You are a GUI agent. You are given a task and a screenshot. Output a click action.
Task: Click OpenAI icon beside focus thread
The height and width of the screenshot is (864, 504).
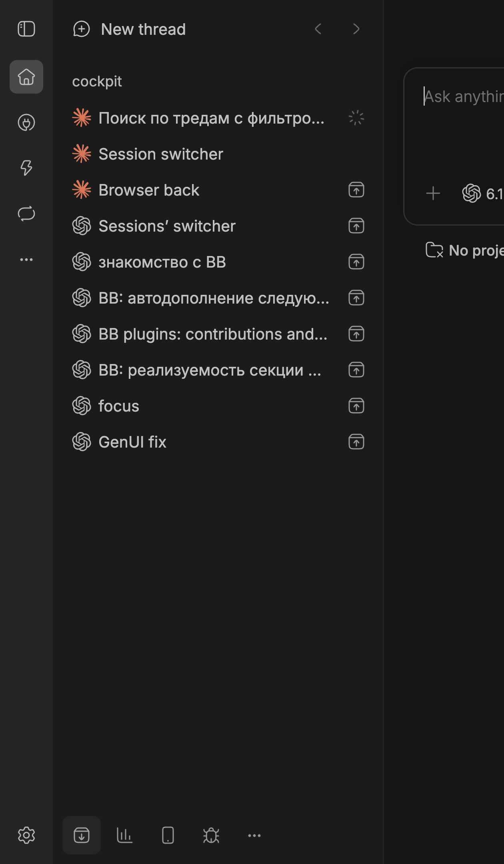[x=82, y=406]
